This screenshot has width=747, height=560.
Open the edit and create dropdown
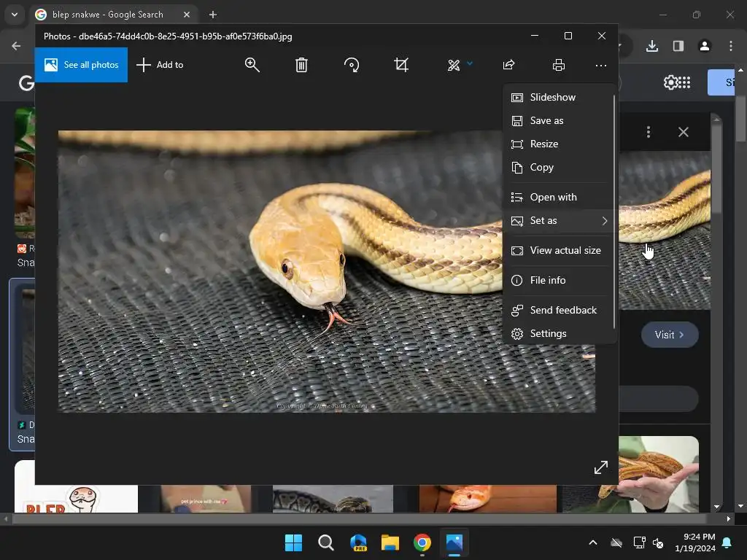pyautogui.click(x=460, y=65)
